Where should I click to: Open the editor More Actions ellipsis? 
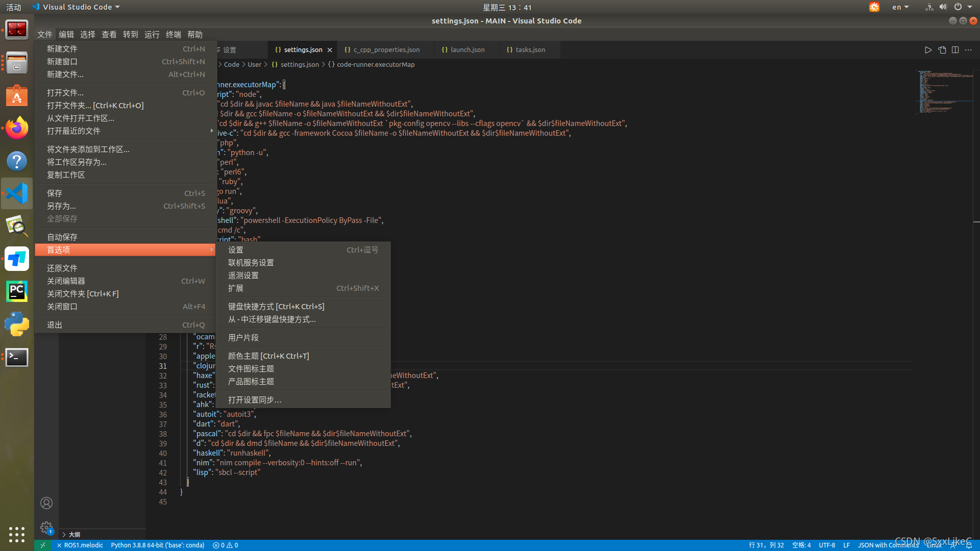click(968, 50)
